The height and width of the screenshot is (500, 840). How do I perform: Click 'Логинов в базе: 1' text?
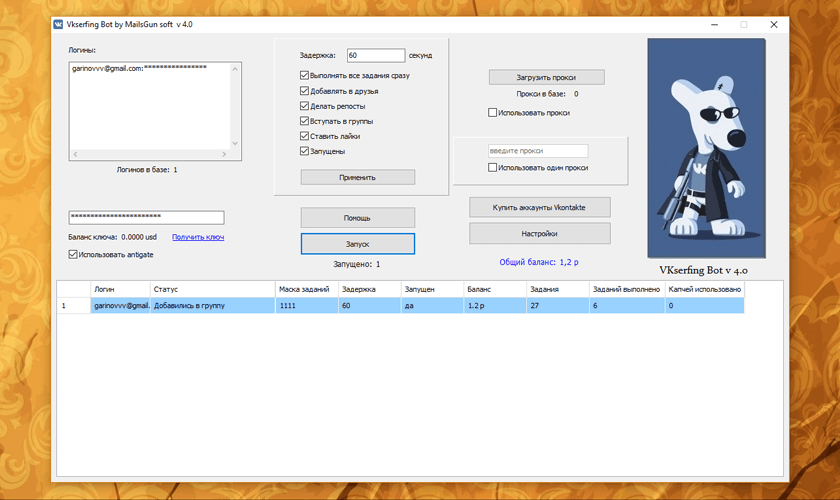[x=147, y=169]
